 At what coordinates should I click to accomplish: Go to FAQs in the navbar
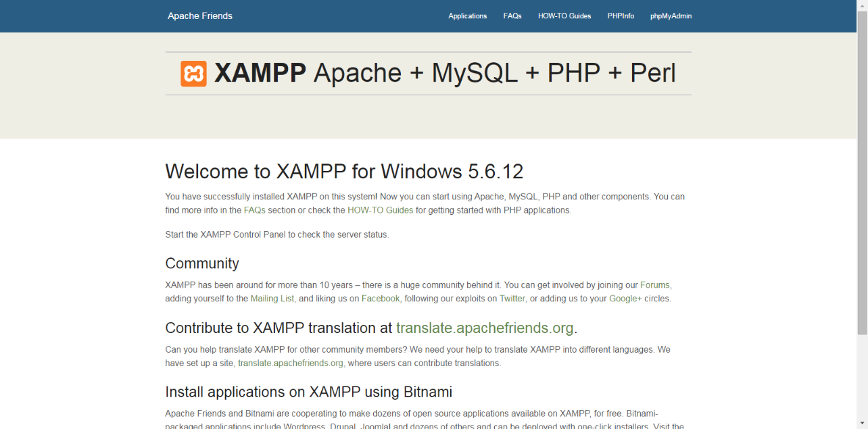coord(512,16)
